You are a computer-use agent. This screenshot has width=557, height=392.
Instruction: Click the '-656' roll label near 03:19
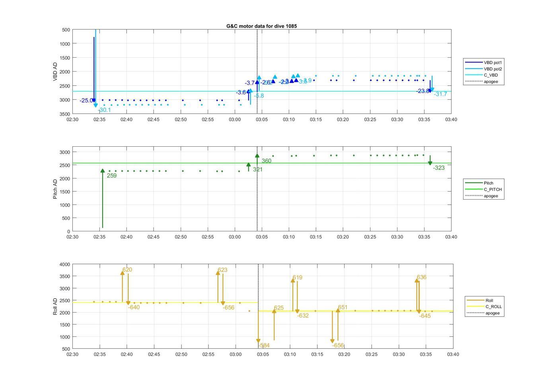(338, 345)
